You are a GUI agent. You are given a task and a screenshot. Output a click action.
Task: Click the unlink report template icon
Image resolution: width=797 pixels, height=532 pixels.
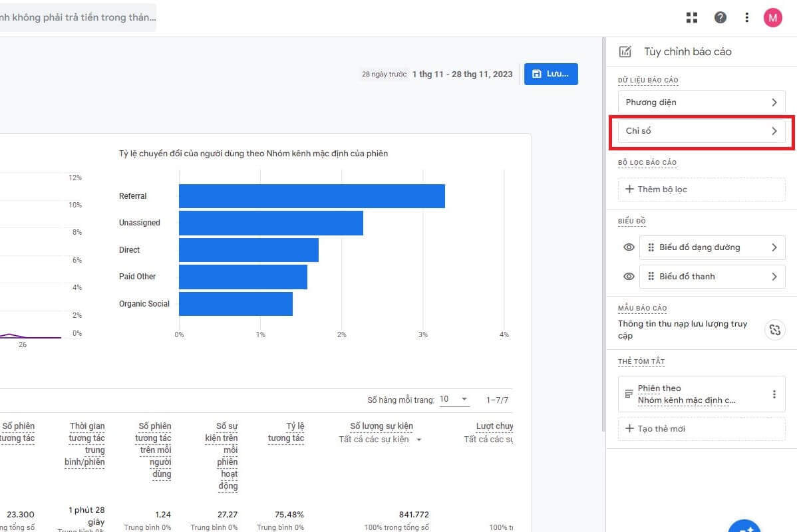tap(774, 330)
